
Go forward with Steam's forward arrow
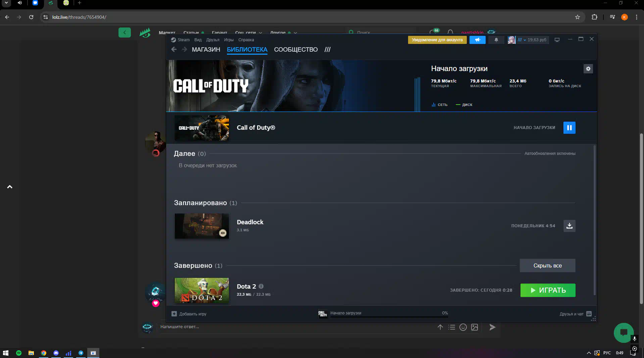tap(185, 49)
